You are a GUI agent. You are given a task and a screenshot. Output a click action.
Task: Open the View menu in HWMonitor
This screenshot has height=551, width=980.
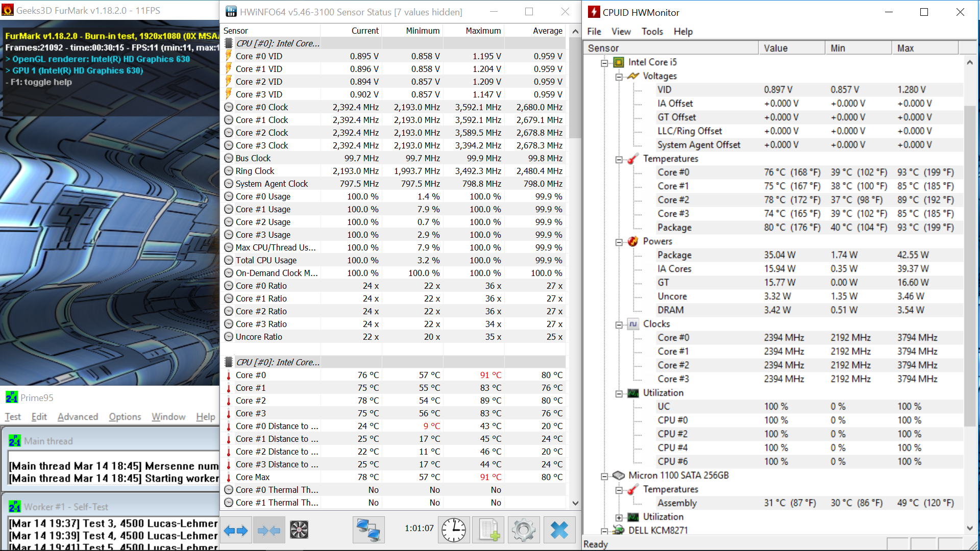[621, 32]
